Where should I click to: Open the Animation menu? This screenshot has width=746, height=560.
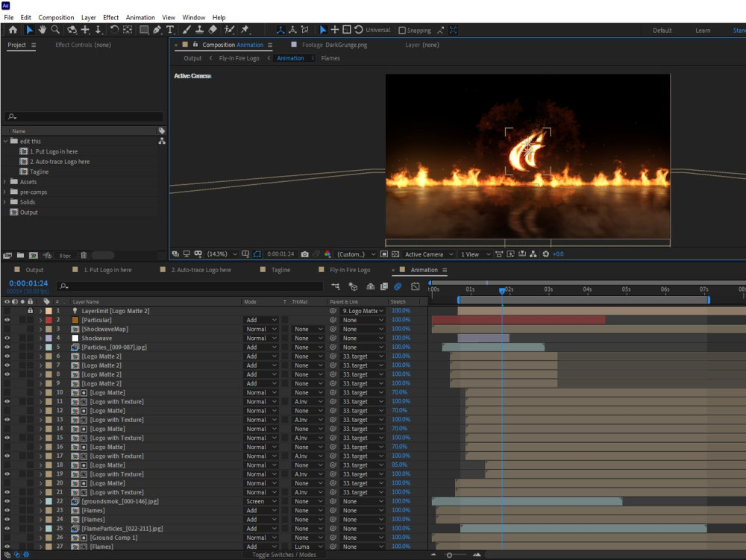click(x=140, y=18)
